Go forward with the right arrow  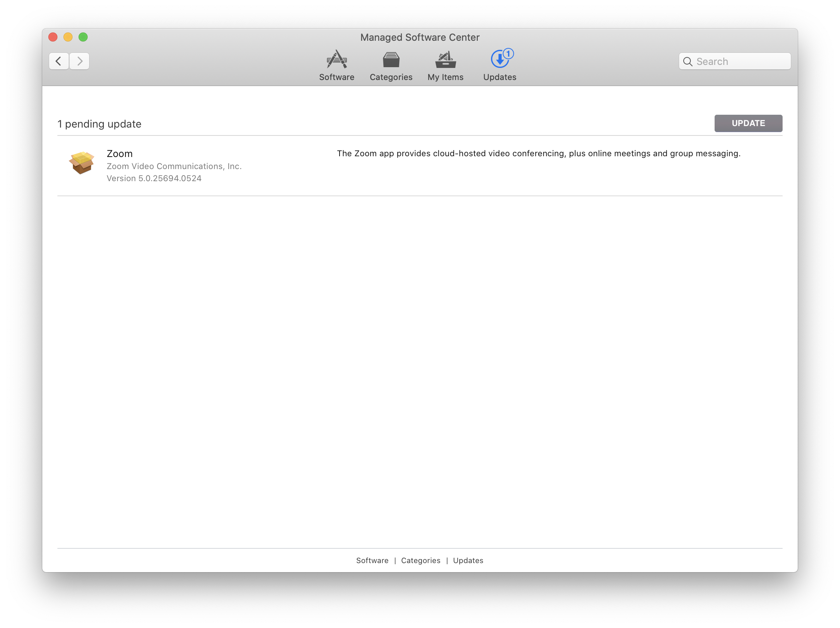[79, 61]
